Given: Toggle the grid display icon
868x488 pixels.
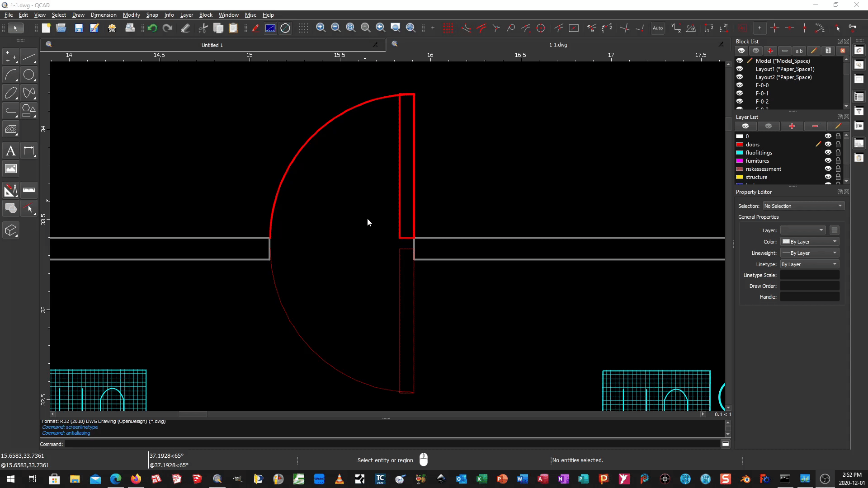Looking at the screenshot, I should click(303, 28).
